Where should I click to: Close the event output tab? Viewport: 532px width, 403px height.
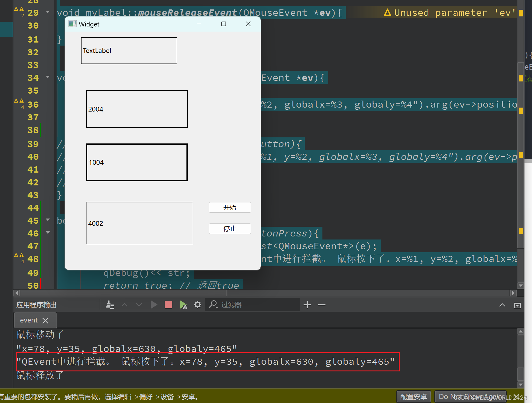pyautogui.click(x=45, y=320)
